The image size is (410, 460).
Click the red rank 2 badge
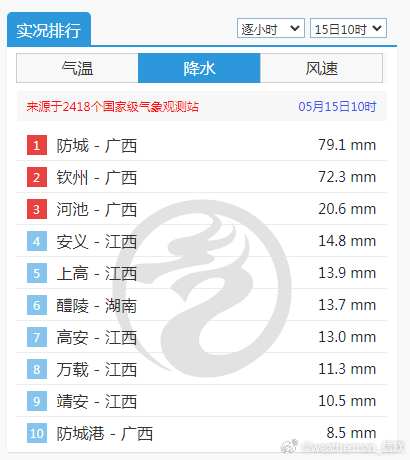(x=37, y=177)
